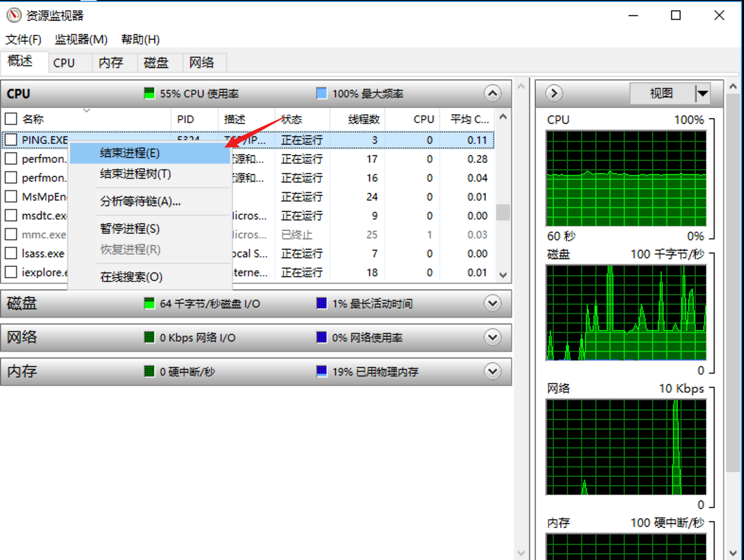Open the 监视器(M) menu
Viewport: 744px width, 560px height.
tap(81, 39)
